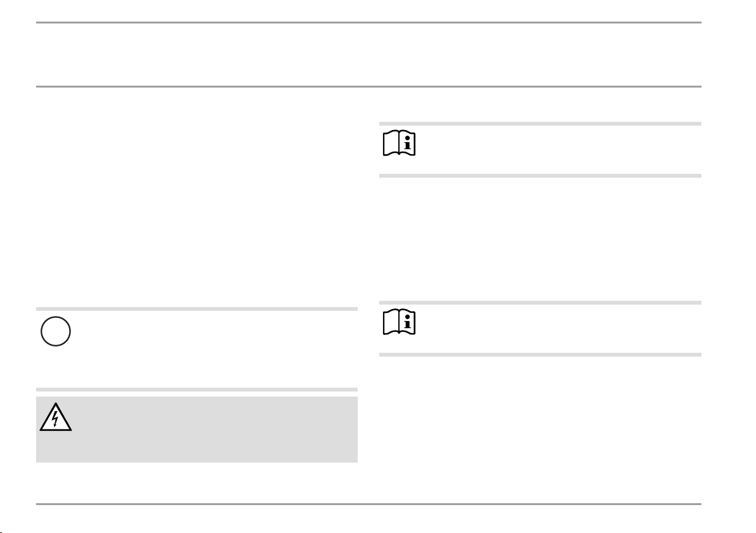
Task: Click the bottom horizontal footer rule
Action: pos(368,504)
